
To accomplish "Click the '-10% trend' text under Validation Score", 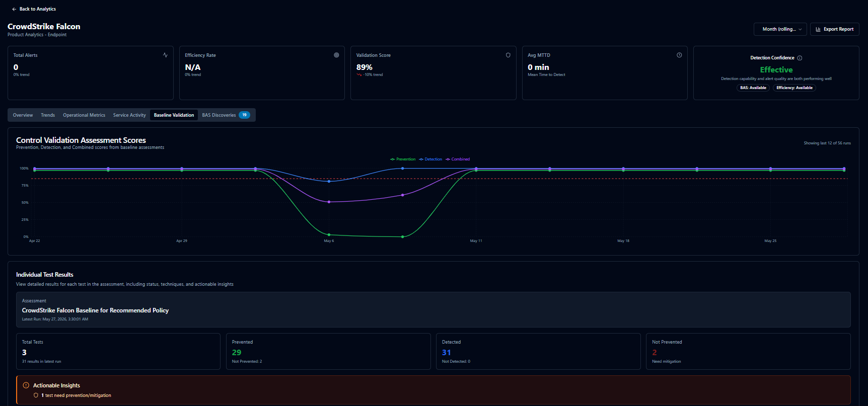I will pos(373,74).
